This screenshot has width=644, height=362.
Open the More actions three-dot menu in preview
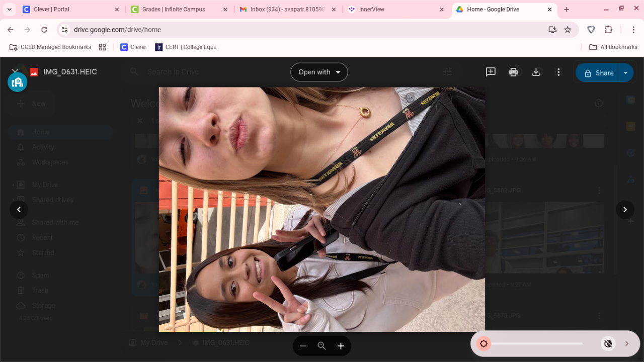[558, 72]
